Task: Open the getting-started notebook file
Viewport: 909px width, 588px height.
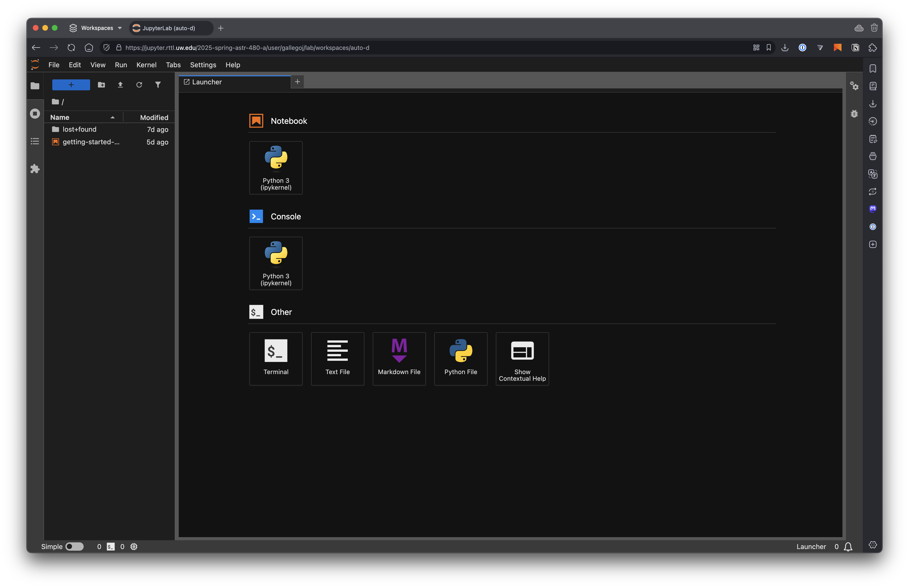Action: click(x=90, y=142)
